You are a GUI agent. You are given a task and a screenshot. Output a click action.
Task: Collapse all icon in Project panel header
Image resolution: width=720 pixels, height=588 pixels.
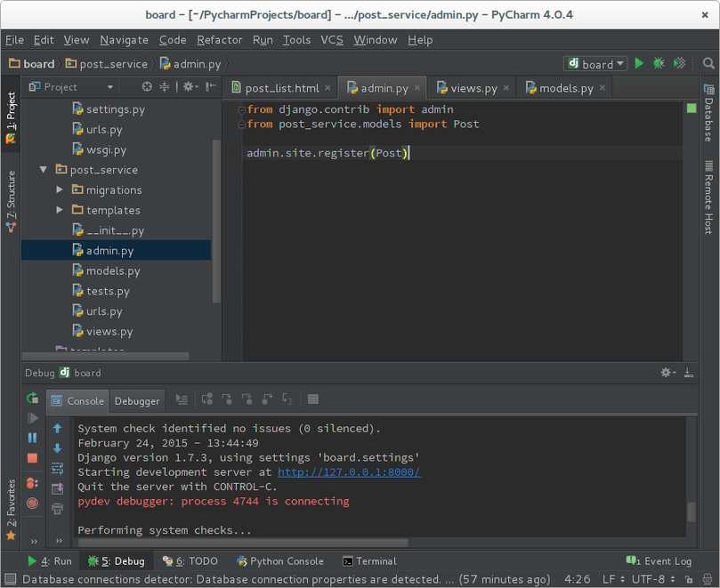click(x=165, y=87)
